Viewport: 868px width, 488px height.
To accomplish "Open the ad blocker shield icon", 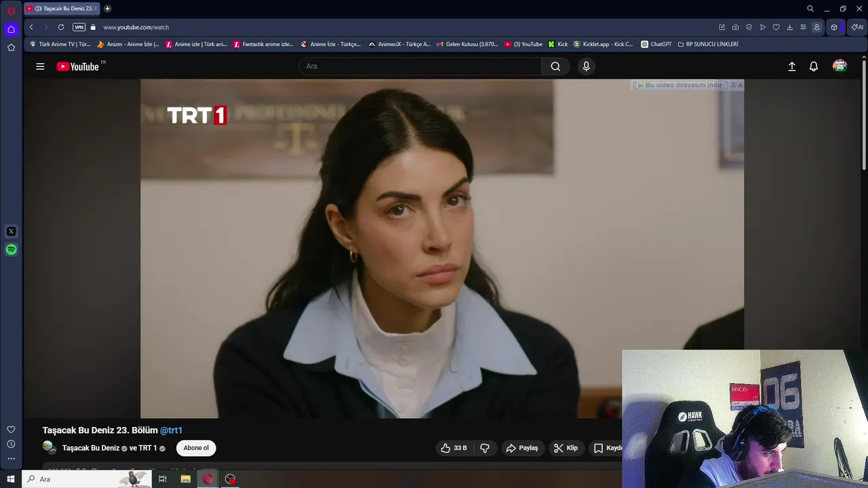I will point(749,27).
